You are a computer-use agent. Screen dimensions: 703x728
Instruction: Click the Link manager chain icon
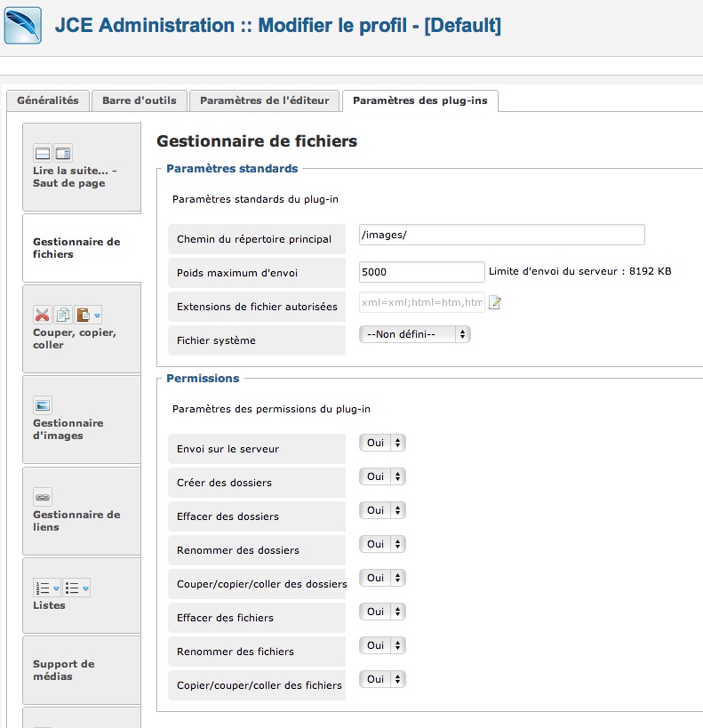click(43, 497)
